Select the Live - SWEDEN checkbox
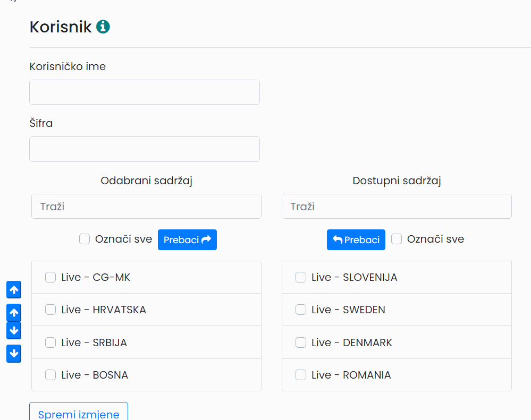This screenshot has height=420, width=531. 301,310
